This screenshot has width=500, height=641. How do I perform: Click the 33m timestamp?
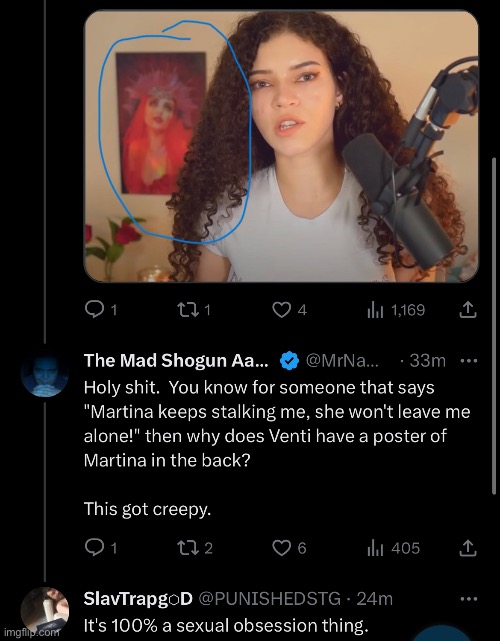(x=427, y=361)
